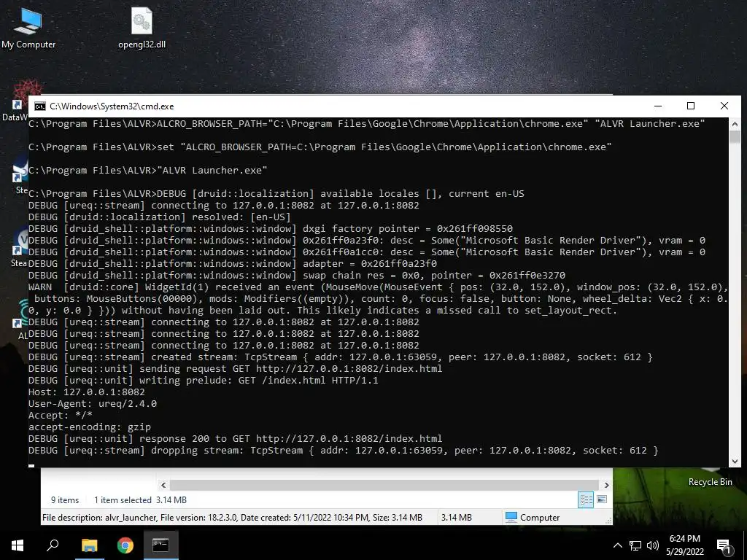Click the '9 items' status text
The height and width of the screenshot is (560, 747).
coord(65,500)
